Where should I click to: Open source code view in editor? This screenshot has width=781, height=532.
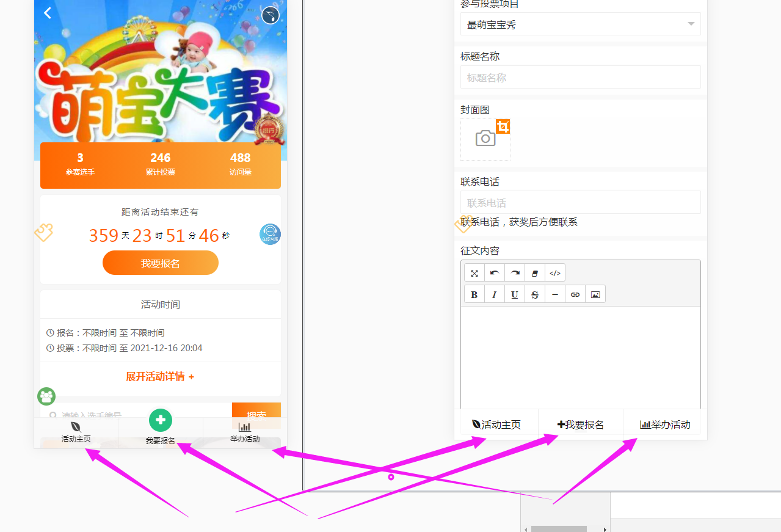click(554, 273)
